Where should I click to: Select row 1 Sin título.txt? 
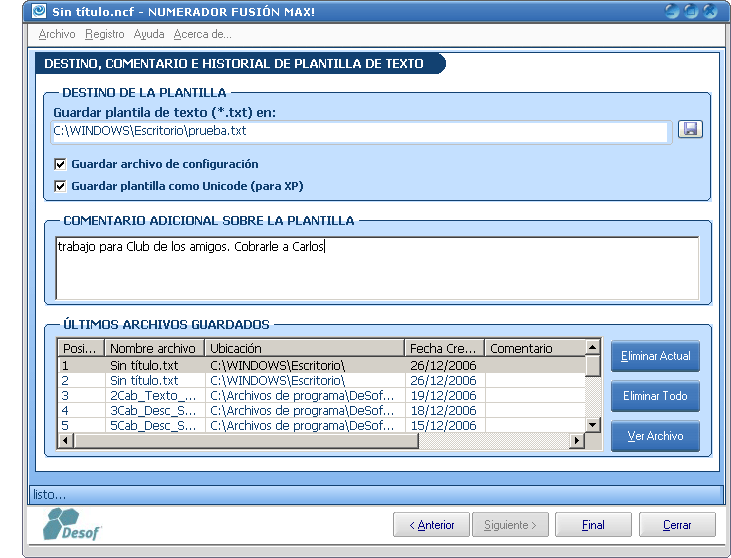[321, 365]
